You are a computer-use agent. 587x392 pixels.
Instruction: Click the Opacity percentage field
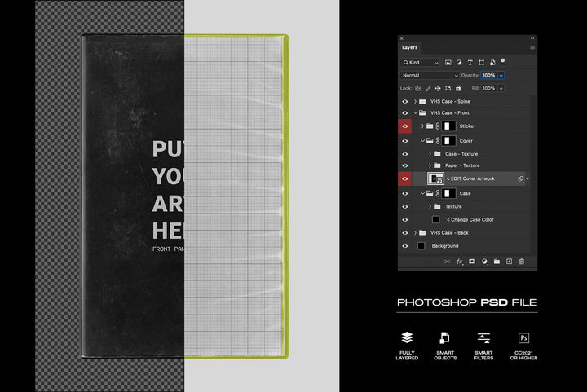click(488, 75)
